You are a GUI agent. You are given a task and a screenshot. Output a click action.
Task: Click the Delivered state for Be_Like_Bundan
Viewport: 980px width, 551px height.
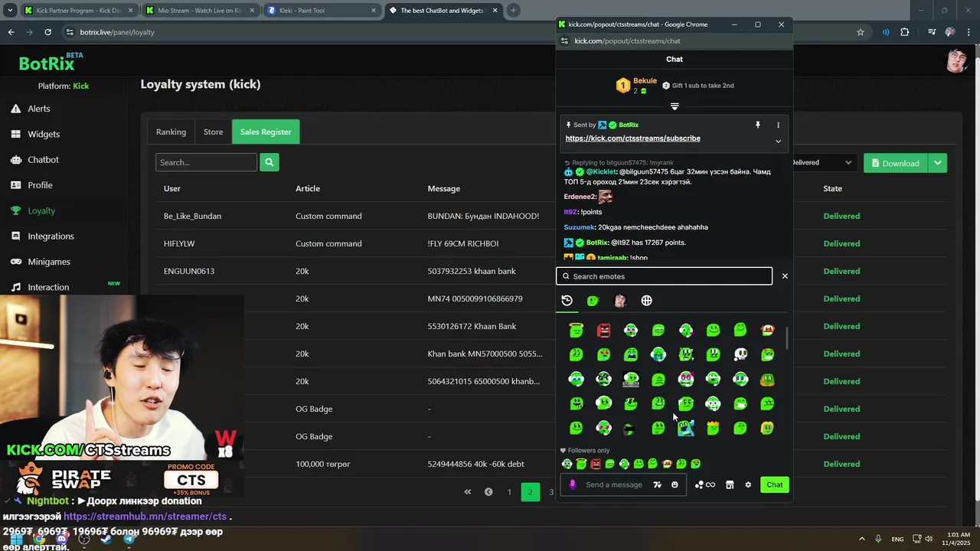(841, 216)
